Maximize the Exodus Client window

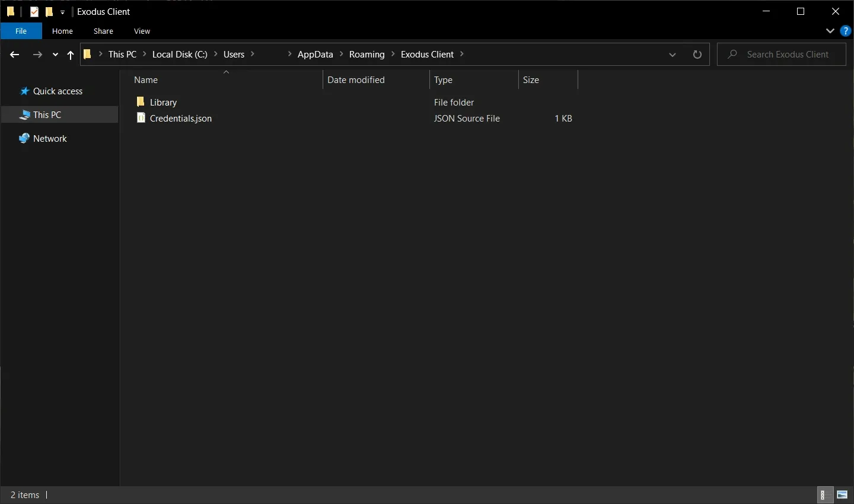[x=801, y=11]
